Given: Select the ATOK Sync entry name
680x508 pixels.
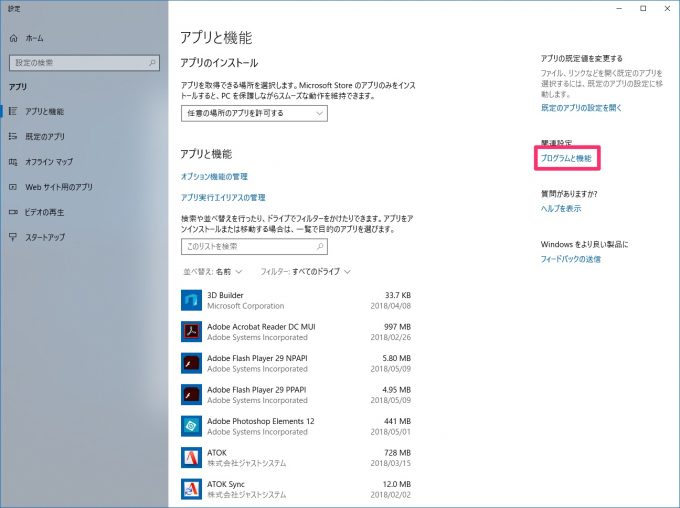Looking at the screenshot, I should tap(226, 484).
